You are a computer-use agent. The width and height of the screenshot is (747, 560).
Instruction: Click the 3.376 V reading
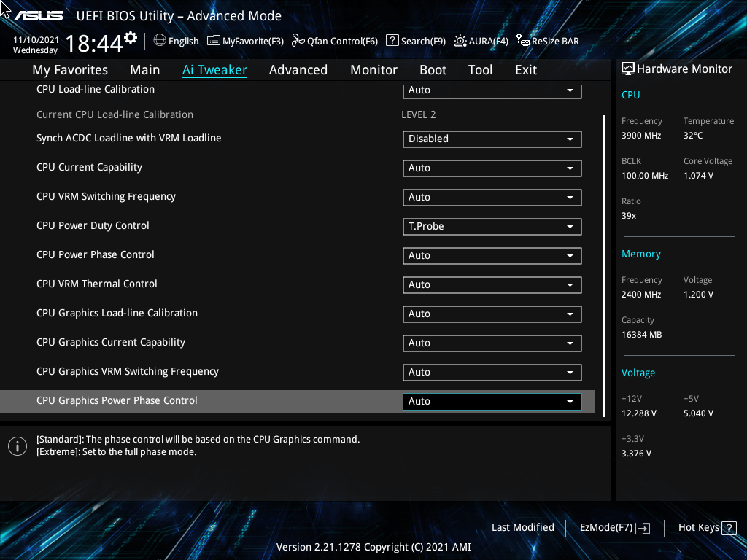pos(636,454)
